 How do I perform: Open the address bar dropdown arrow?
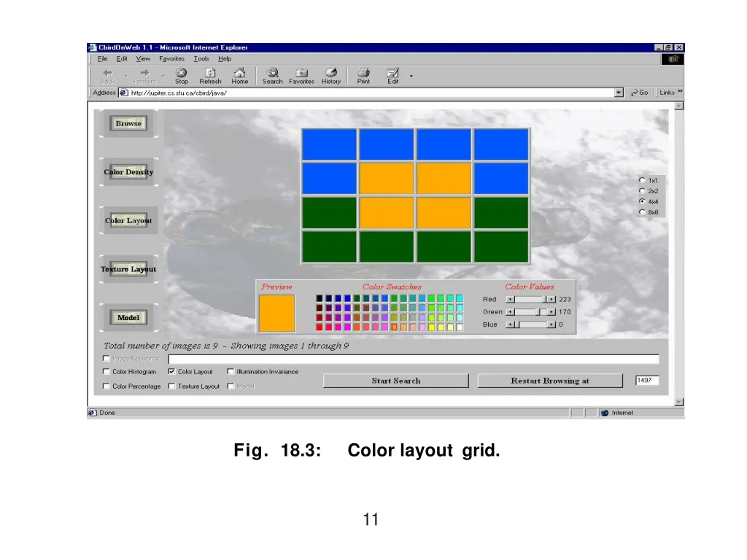[x=619, y=93]
